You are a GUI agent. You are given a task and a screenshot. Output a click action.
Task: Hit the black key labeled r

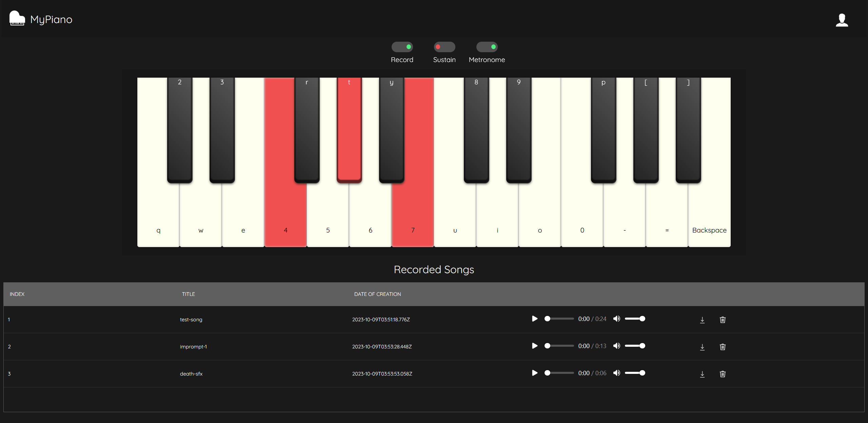pos(307,130)
